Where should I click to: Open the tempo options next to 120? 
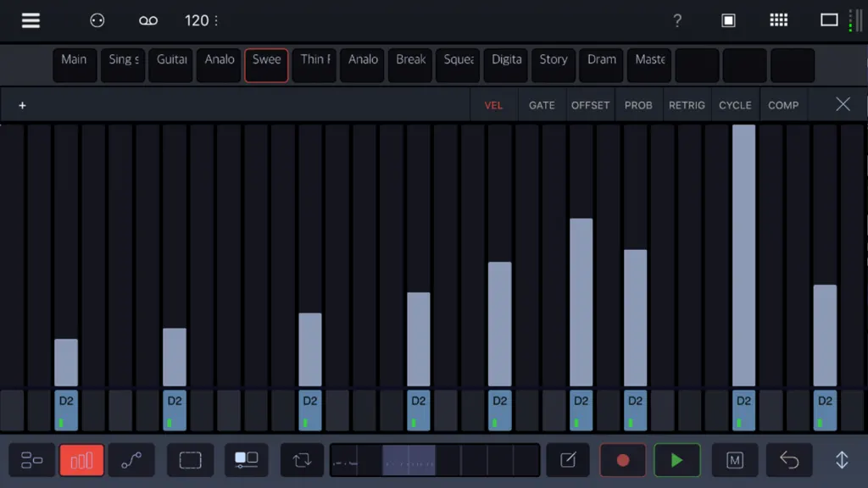pyautogui.click(x=216, y=21)
